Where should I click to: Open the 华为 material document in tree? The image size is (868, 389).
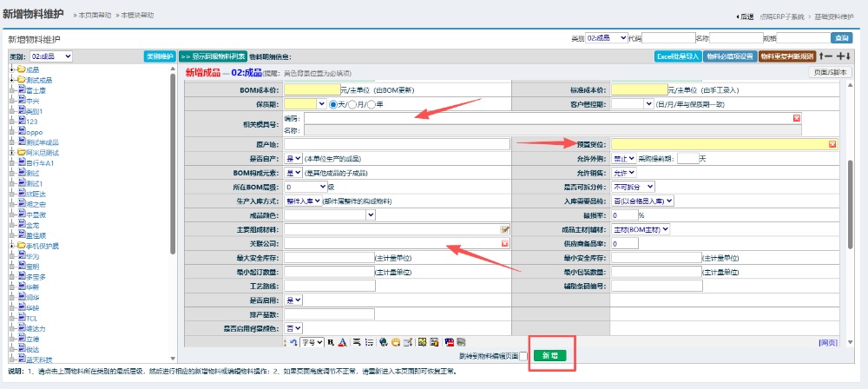pos(33,256)
